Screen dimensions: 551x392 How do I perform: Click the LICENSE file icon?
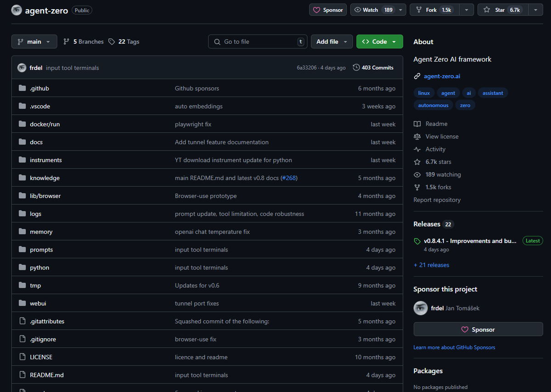[x=22, y=357]
